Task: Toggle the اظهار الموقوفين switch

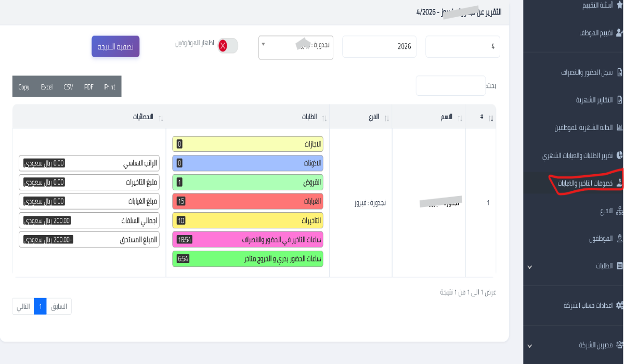Action: [226, 46]
